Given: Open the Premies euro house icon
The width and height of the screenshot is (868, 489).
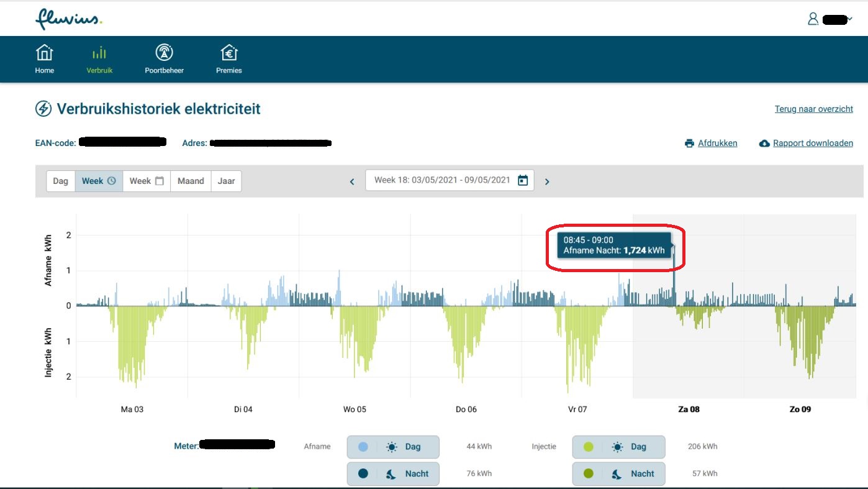Looking at the screenshot, I should click(x=228, y=53).
